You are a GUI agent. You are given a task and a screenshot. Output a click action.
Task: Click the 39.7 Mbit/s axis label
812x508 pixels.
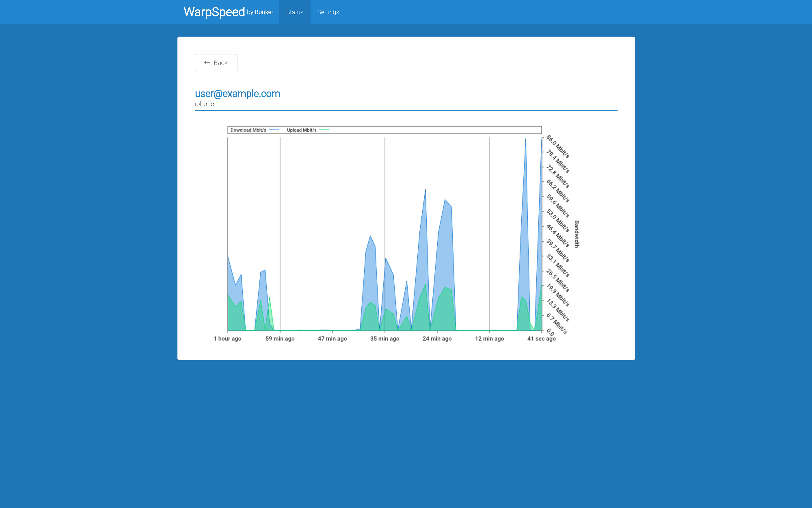(x=558, y=250)
